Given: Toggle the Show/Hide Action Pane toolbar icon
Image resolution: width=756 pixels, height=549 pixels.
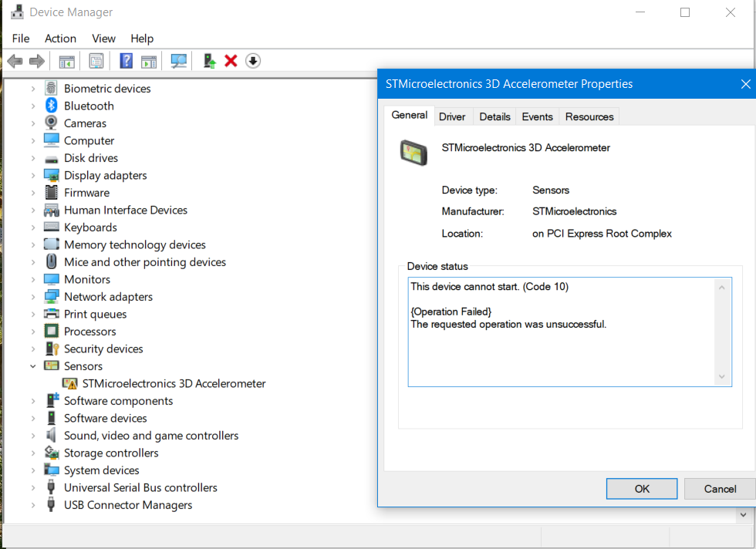Looking at the screenshot, I should [x=148, y=61].
